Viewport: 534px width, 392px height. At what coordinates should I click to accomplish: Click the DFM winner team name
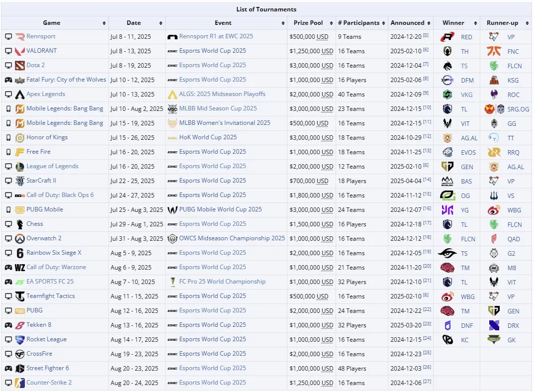[x=467, y=81]
